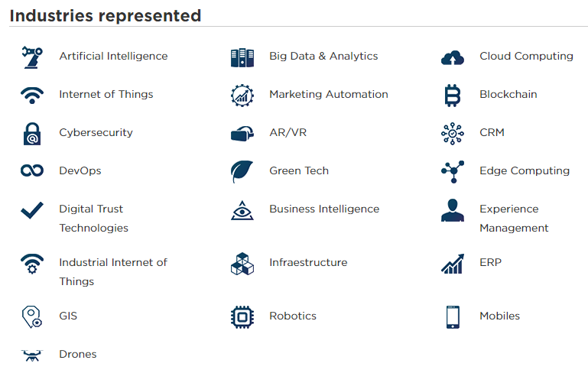Click the Digital Trust Technologies checkmark icon
The width and height of the screenshot is (588, 373).
pos(32,210)
